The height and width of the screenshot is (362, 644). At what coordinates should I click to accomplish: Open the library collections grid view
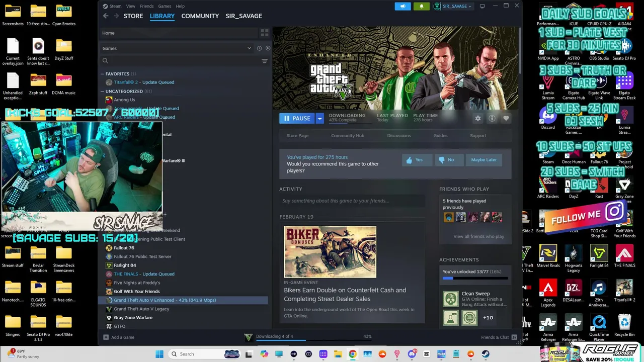point(264,33)
